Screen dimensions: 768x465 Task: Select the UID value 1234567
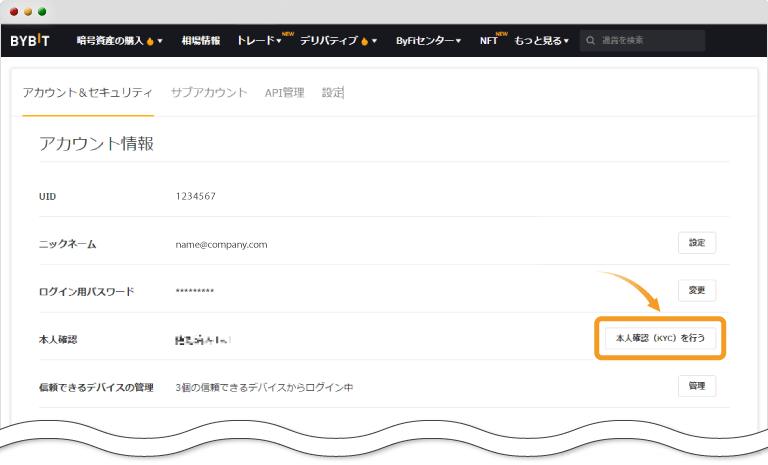pyautogui.click(x=195, y=196)
